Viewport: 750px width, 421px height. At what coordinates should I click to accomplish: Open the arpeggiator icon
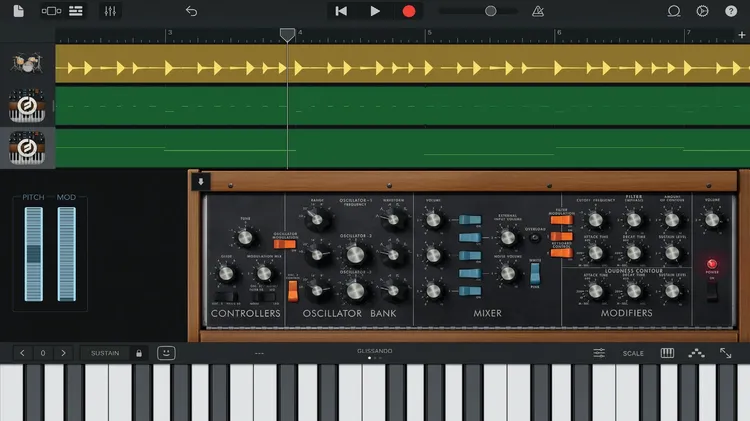click(696, 353)
